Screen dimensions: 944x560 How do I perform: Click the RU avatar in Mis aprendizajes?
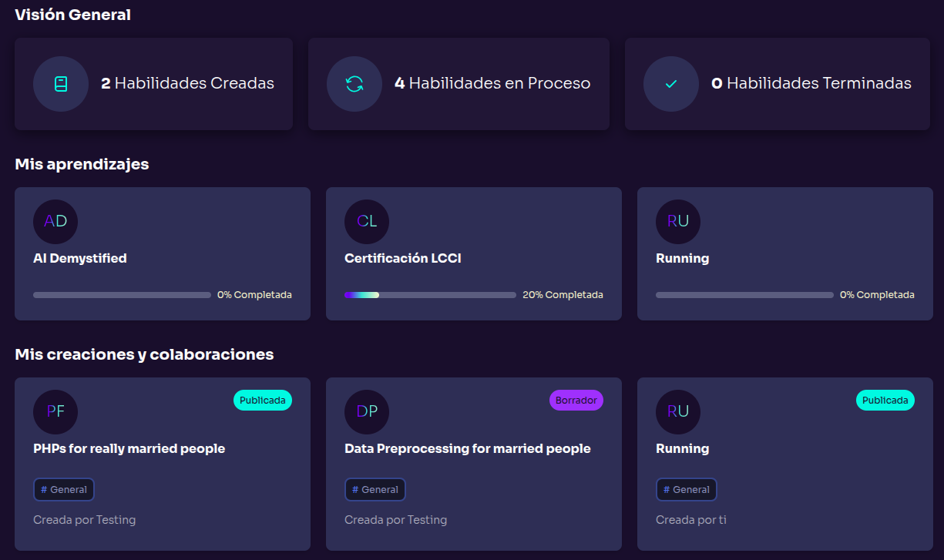pyautogui.click(x=678, y=222)
